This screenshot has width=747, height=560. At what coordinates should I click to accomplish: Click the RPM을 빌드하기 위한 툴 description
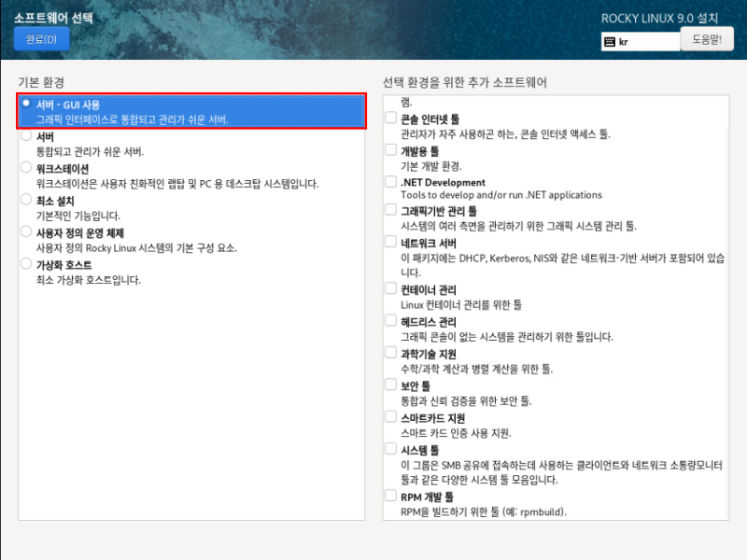pyautogui.click(x=484, y=511)
